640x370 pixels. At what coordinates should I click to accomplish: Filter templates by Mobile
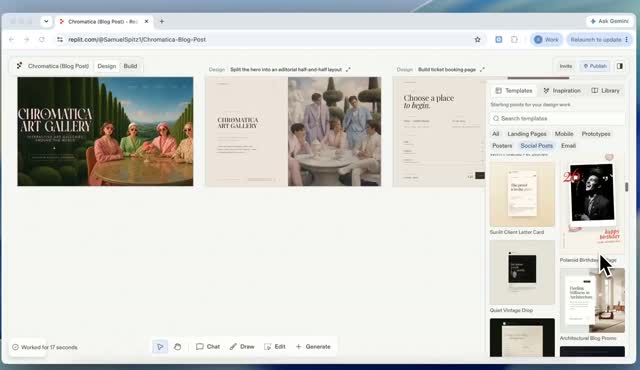(x=564, y=134)
